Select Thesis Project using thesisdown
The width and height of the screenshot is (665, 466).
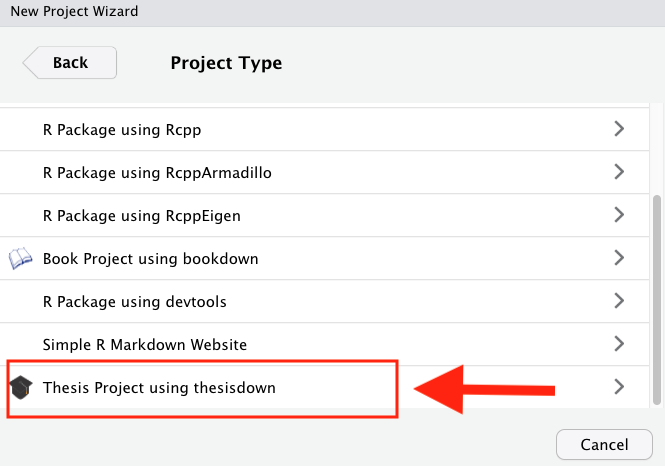pos(324,388)
